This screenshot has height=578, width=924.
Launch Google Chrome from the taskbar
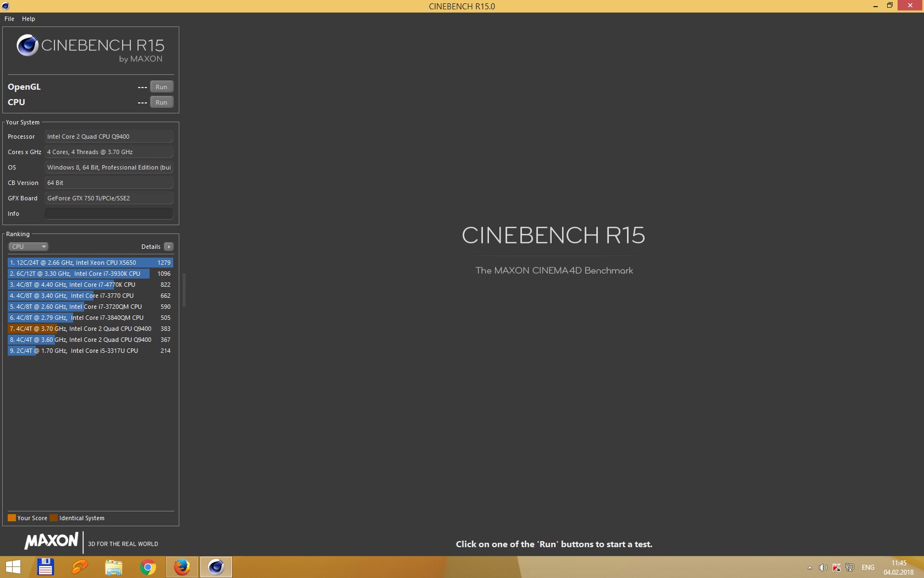[147, 567]
